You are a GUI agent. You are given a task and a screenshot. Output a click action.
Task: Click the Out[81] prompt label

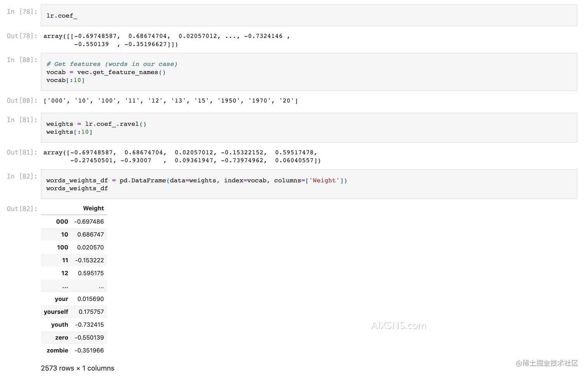click(22, 153)
